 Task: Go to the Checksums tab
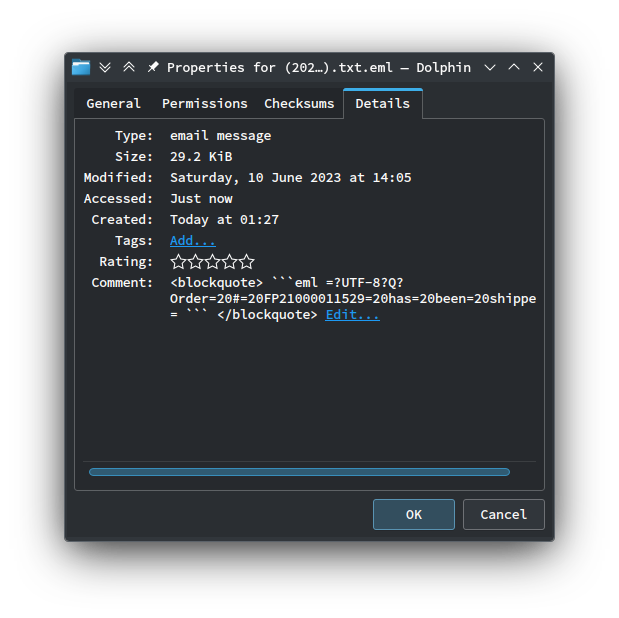[299, 103]
